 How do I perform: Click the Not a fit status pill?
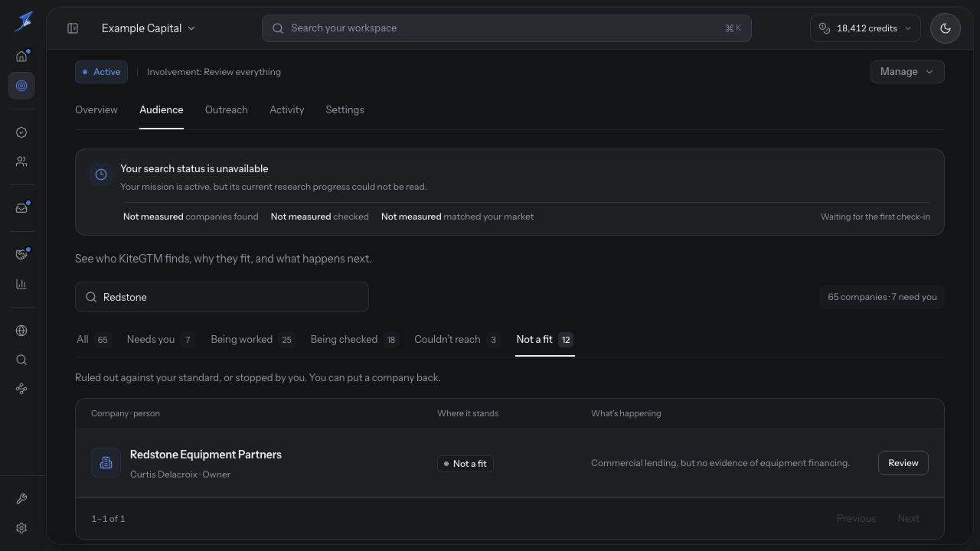tap(465, 464)
